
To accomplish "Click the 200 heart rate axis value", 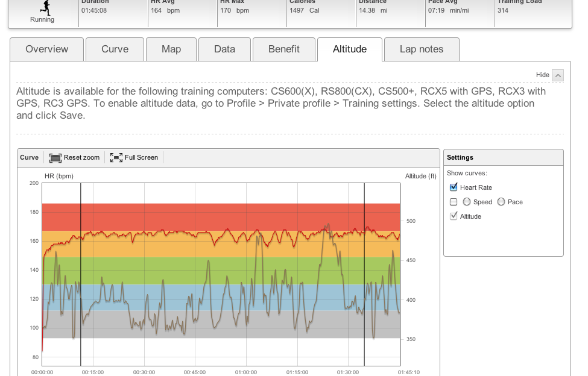I will tap(34, 183).
